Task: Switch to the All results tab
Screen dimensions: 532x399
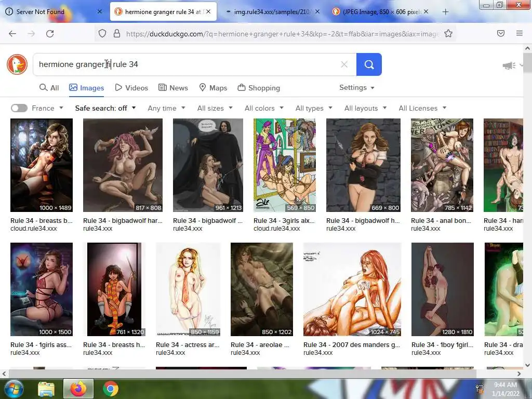Action: point(49,88)
